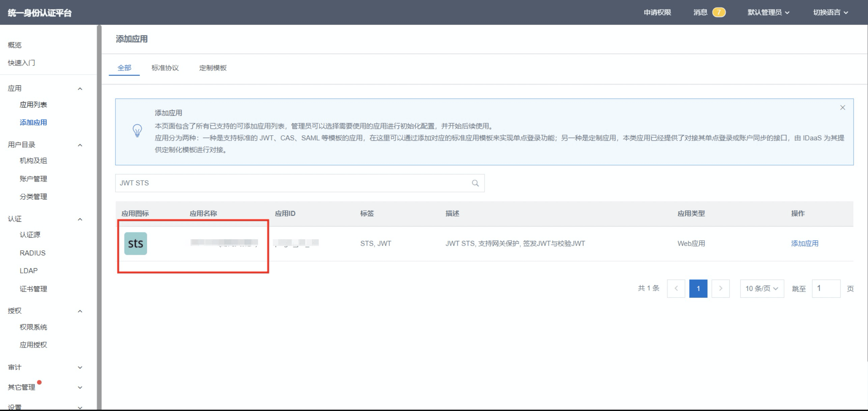Close the 添加应用 info banner
The image size is (868, 411).
842,108
